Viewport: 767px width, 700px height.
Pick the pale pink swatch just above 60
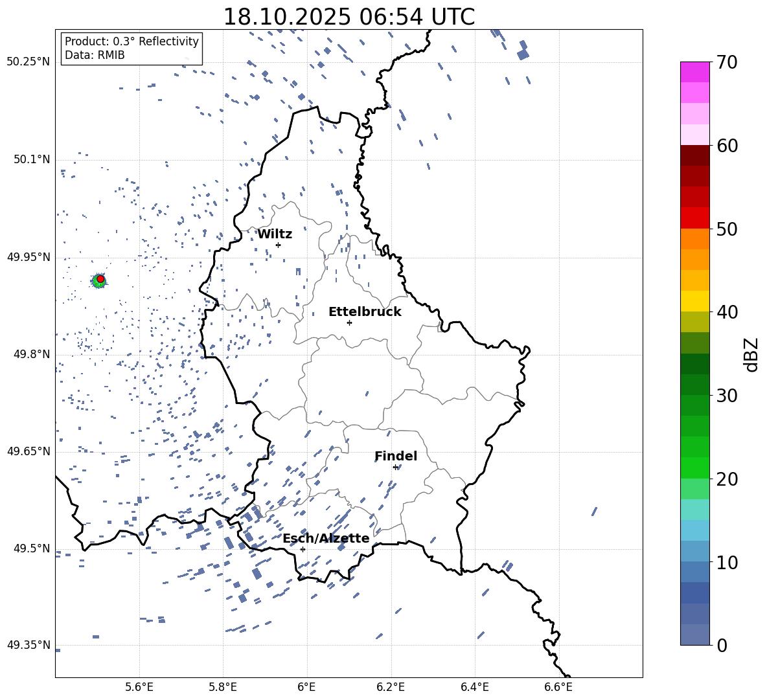click(694, 135)
